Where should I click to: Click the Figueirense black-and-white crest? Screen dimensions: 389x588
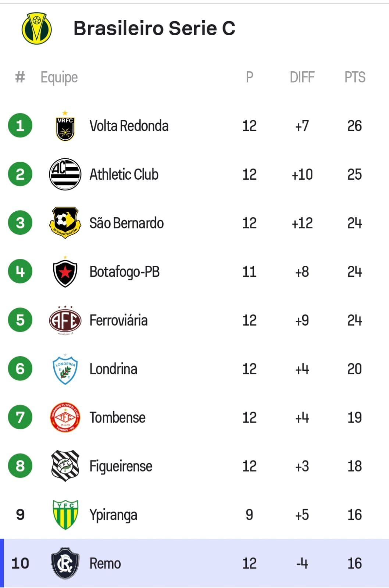click(x=65, y=466)
